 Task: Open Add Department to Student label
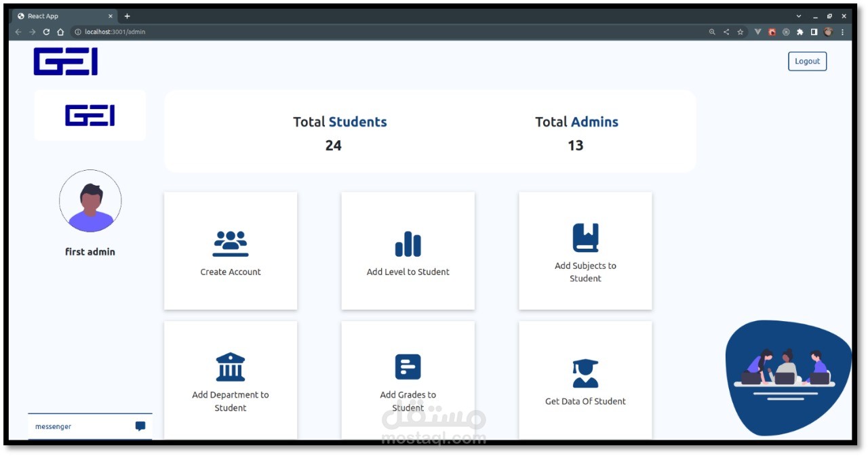pos(231,401)
